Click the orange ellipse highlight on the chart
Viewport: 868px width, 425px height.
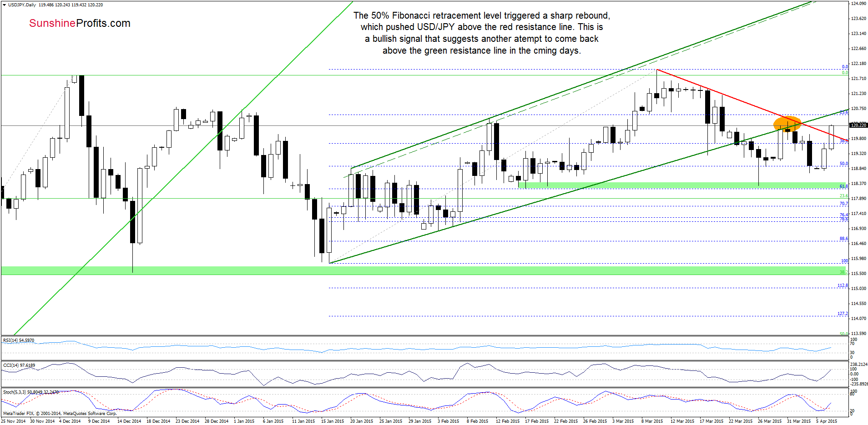pyautogui.click(x=787, y=124)
